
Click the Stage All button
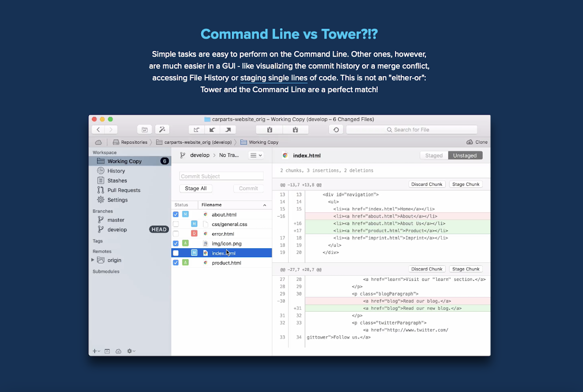(x=196, y=189)
